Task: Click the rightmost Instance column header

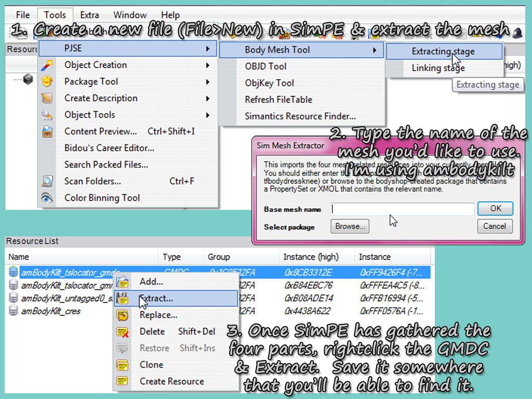Action: point(392,257)
